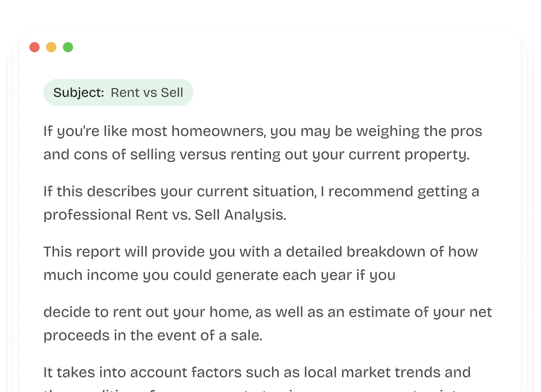541x392 pixels.
Task: Click "If this describes your current situation"
Action: (x=179, y=192)
